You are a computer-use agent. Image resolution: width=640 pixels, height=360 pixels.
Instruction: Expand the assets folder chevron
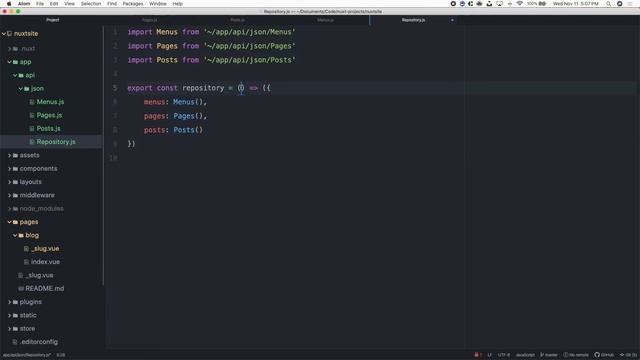pos(9,156)
